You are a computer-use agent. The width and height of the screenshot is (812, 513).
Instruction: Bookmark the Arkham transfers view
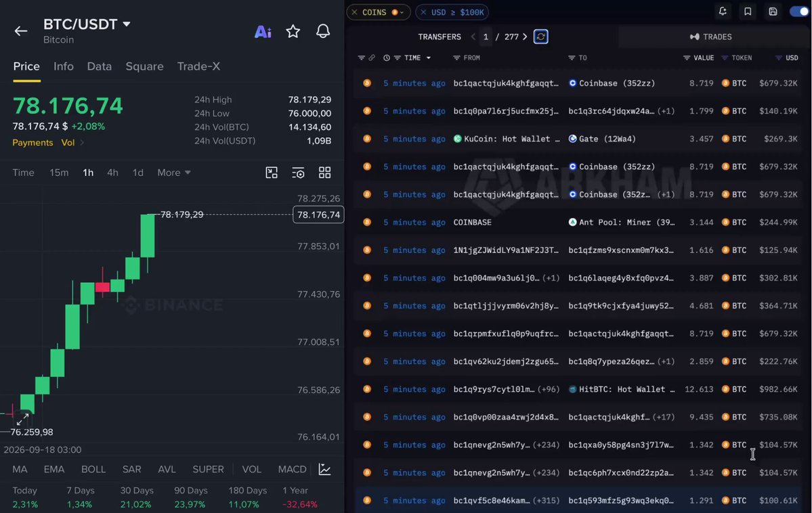coord(748,12)
